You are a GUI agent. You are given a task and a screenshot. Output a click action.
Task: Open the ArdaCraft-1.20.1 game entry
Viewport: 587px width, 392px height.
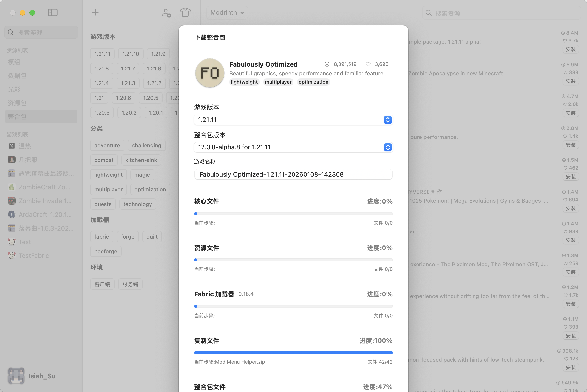pyautogui.click(x=45, y=215)
